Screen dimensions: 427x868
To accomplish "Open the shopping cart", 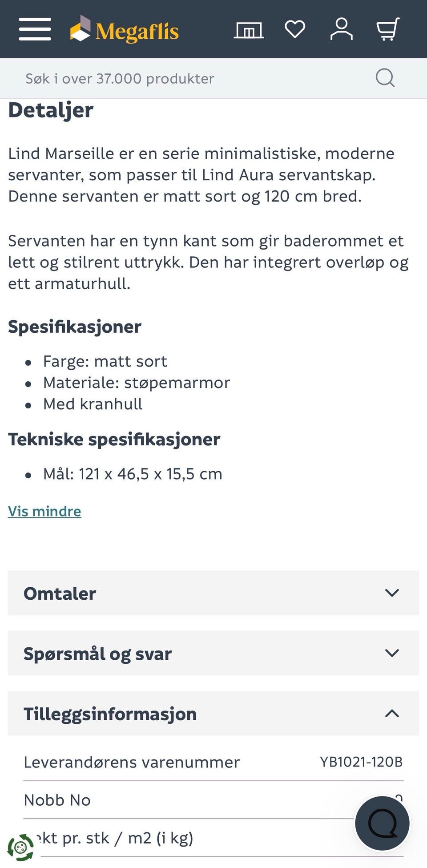I will pyautogui.click(x=388, y=29).
